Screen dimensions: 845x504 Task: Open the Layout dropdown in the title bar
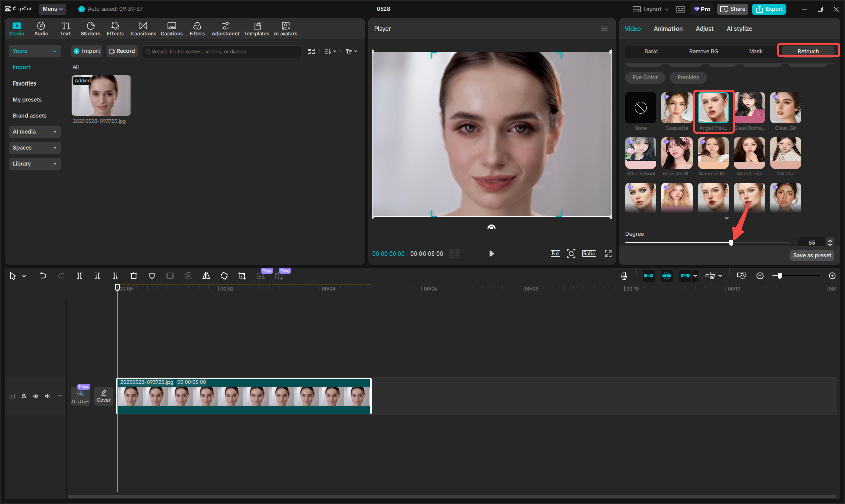click(651, 9)
